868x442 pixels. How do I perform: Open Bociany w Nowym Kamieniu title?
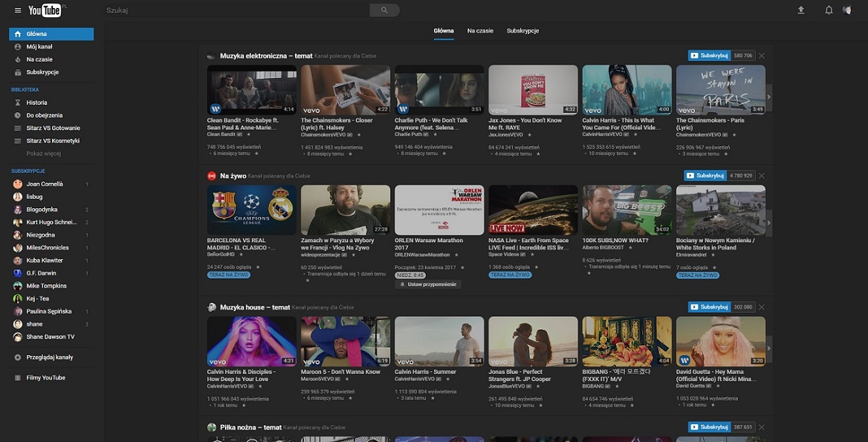(715, 244)
